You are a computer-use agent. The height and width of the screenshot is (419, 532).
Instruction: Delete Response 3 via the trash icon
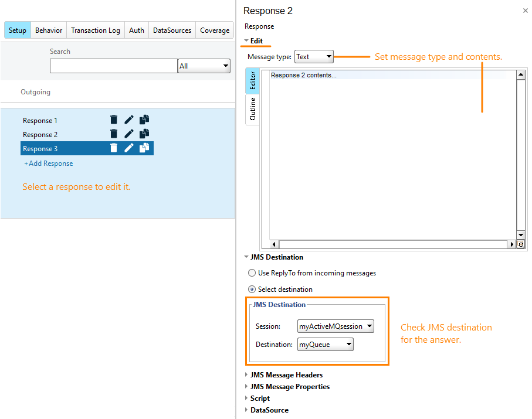114,148
